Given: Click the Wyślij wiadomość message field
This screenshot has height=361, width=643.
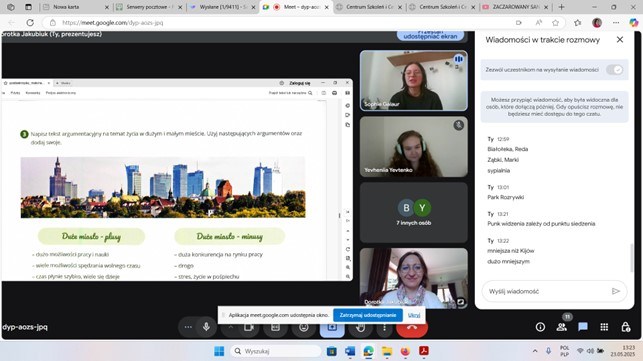Looking at the screenshot, I should tap(547, 291).
